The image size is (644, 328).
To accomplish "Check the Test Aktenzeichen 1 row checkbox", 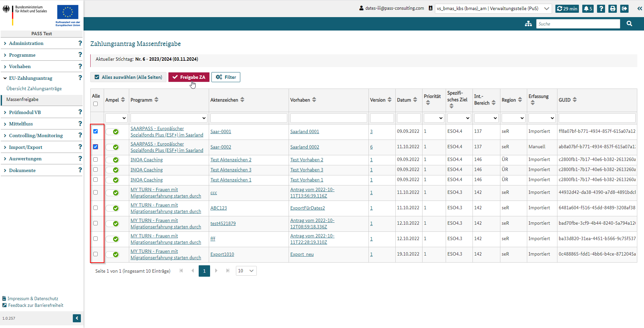I will (x=96, y=180).
